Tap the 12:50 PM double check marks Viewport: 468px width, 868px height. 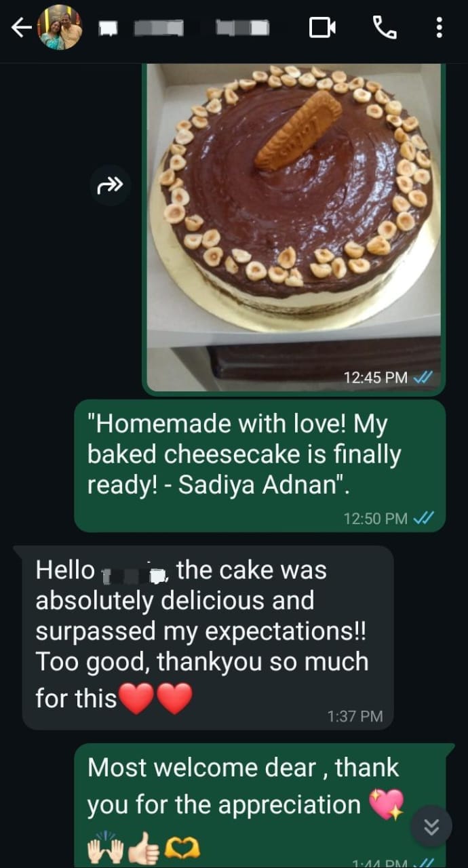[423, 519]
